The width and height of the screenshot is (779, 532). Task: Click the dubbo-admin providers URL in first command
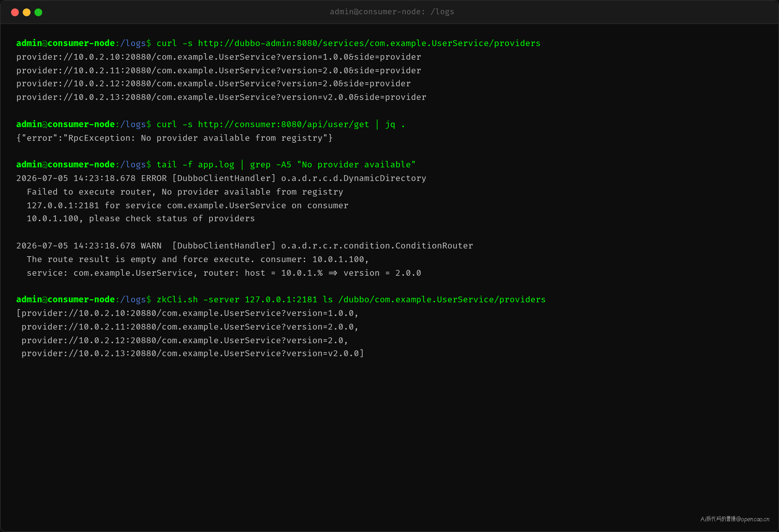369,43
